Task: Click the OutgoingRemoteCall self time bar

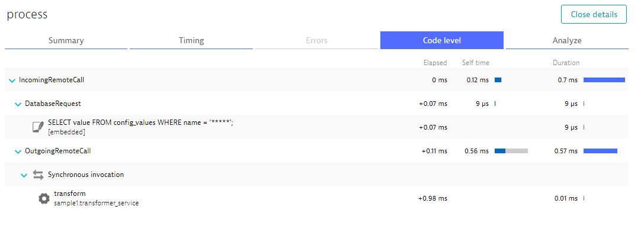Action: [511, 151]
